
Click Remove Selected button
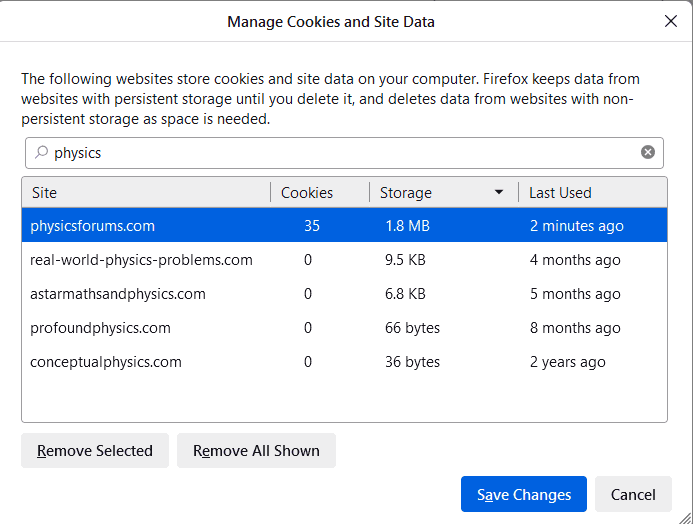(x=95, y=451)
